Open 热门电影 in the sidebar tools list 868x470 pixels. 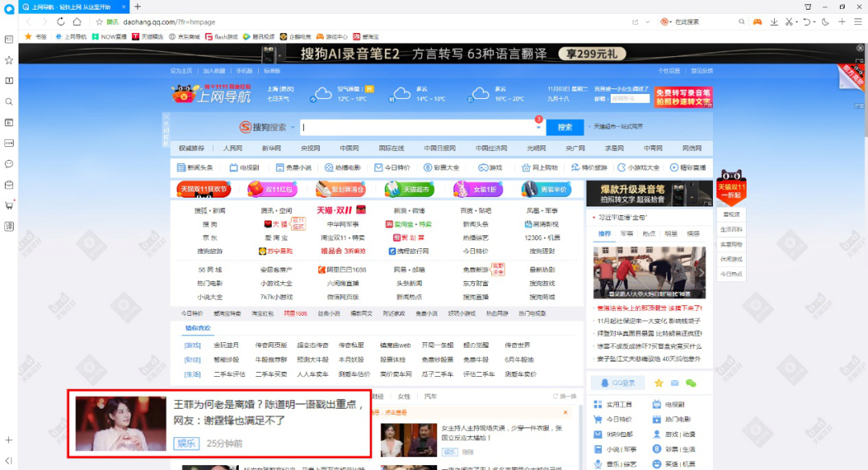coord(672,419)
